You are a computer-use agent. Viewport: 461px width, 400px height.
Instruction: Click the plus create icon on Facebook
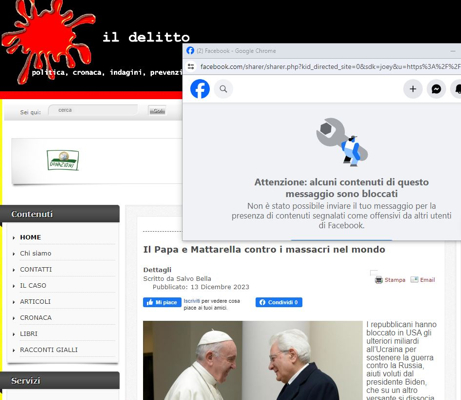[x=413, y=89]
